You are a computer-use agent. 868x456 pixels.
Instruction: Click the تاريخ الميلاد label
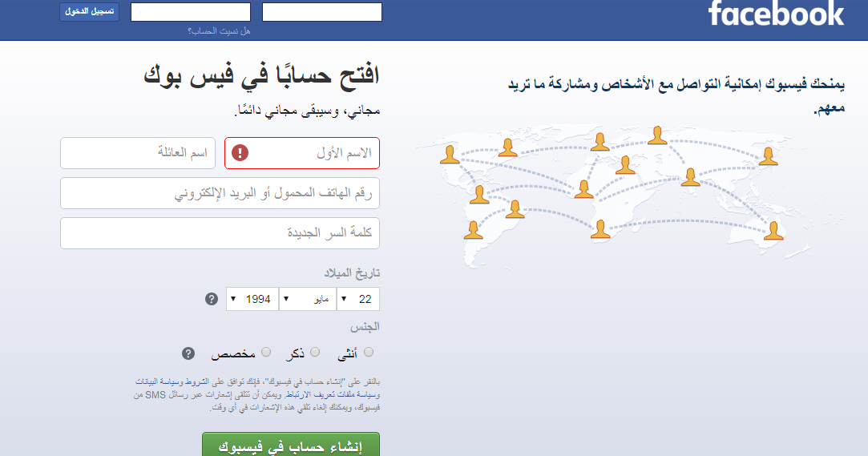[x=352, y=272]
